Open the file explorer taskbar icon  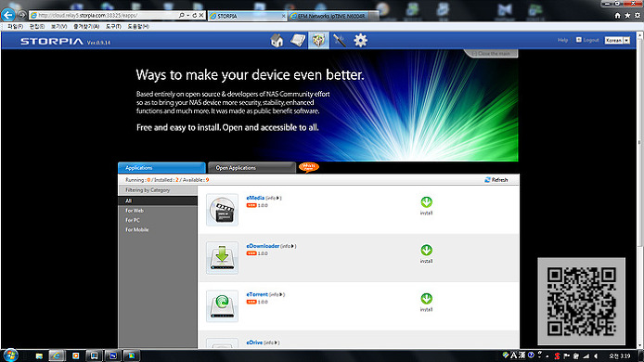tap(39, 356)
